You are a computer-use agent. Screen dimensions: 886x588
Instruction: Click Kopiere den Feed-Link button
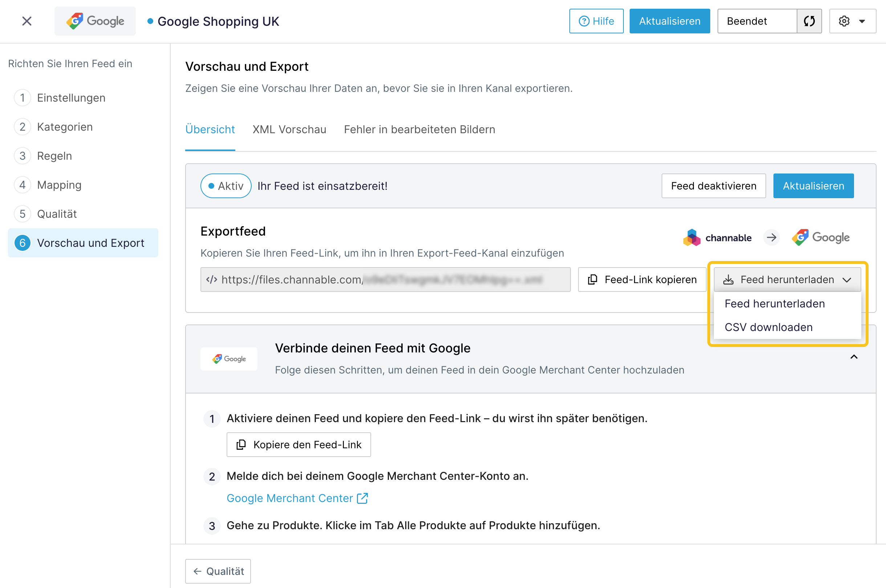[x=298, y=444]
